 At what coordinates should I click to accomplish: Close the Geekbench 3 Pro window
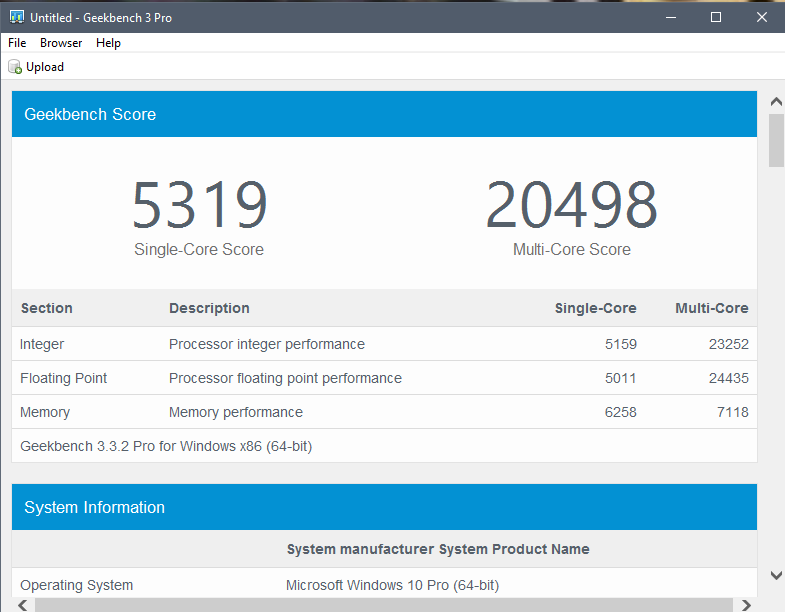(x=761, y=18)
